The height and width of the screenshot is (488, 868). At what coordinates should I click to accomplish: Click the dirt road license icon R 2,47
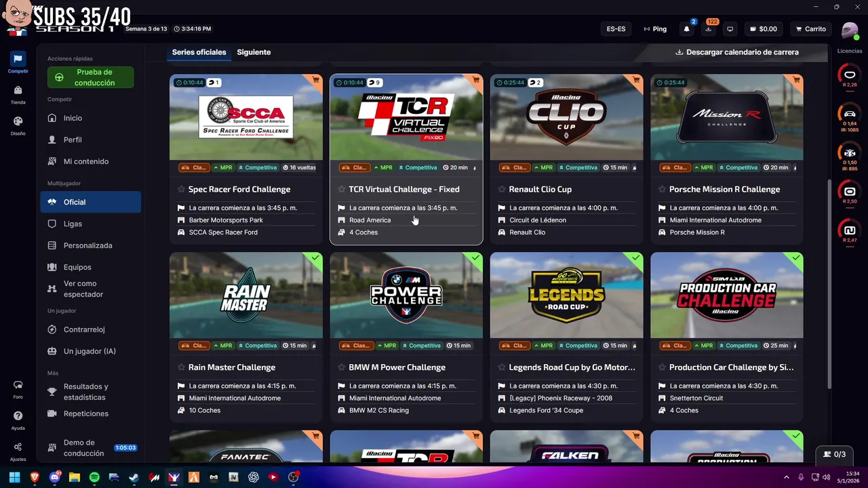coord(850,230)
